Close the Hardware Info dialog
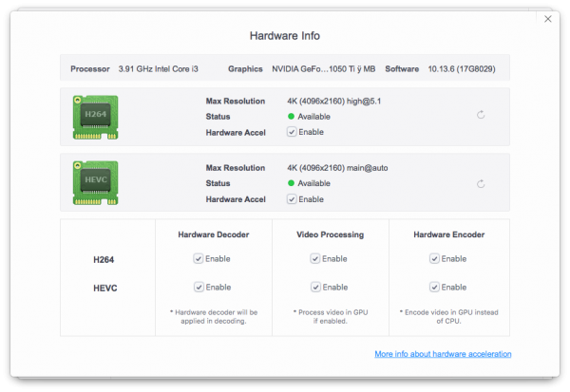Screen dimensions: 570x392 coord(548,19)
